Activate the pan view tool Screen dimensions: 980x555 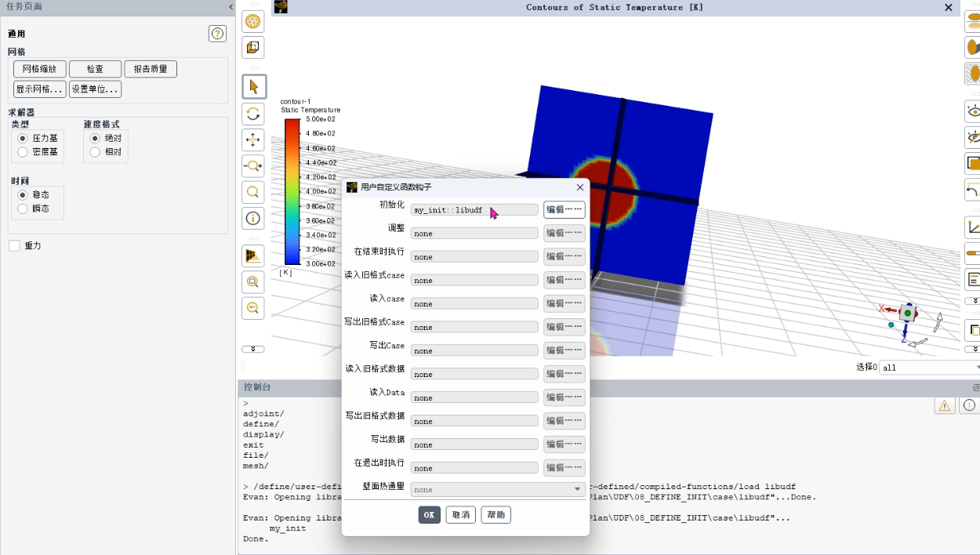(253, 140)
